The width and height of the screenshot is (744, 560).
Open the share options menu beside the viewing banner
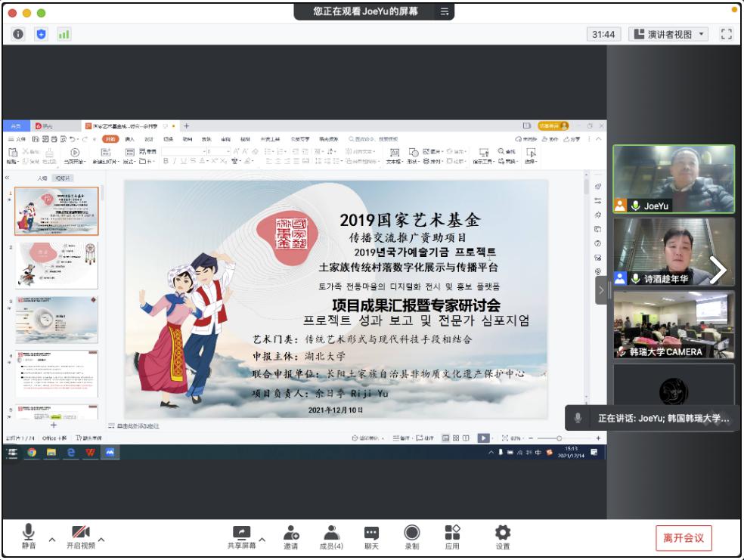445,11
